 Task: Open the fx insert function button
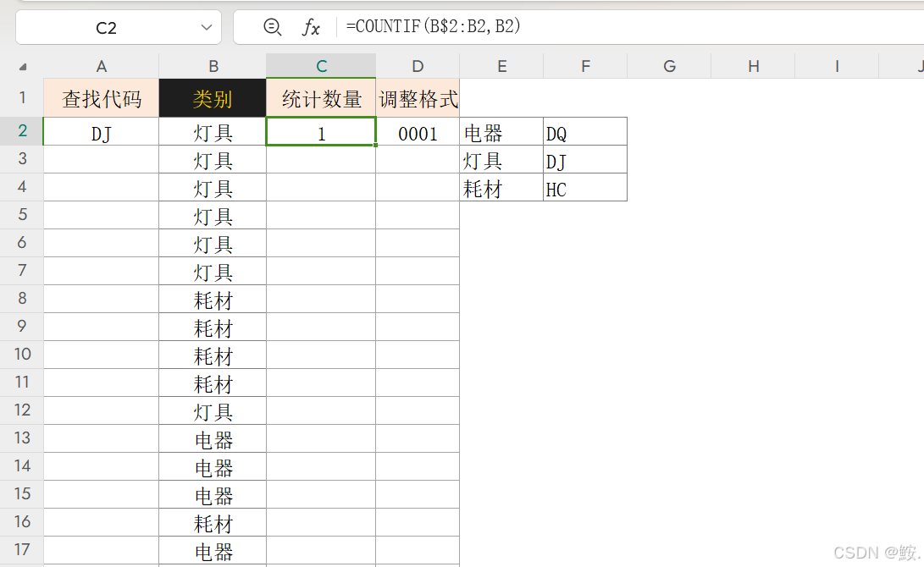tap(311, 27)
